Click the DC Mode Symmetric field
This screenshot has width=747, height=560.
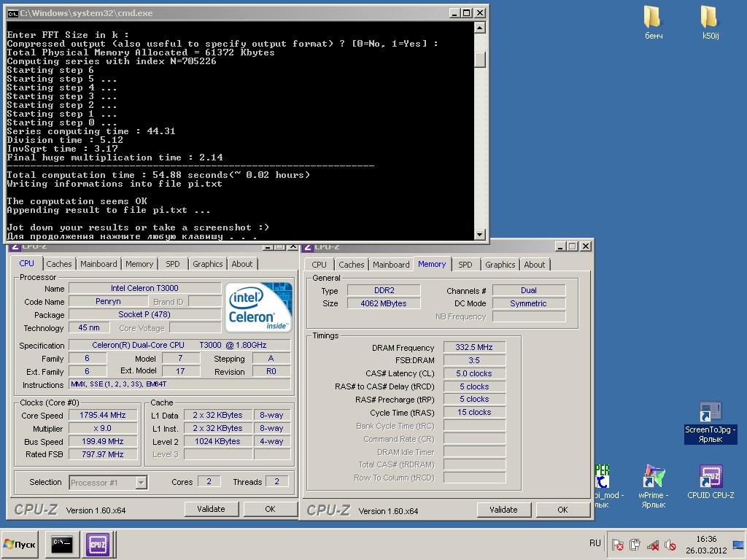point(529,303)
